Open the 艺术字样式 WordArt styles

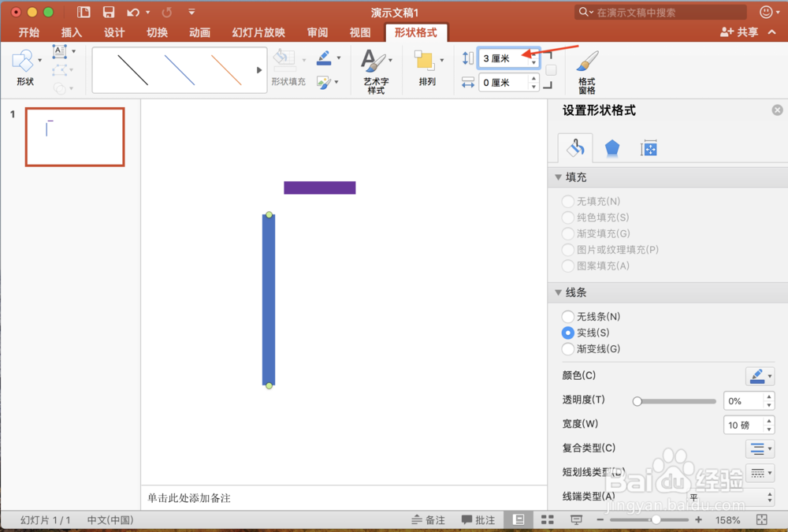(x=376, y=72)
